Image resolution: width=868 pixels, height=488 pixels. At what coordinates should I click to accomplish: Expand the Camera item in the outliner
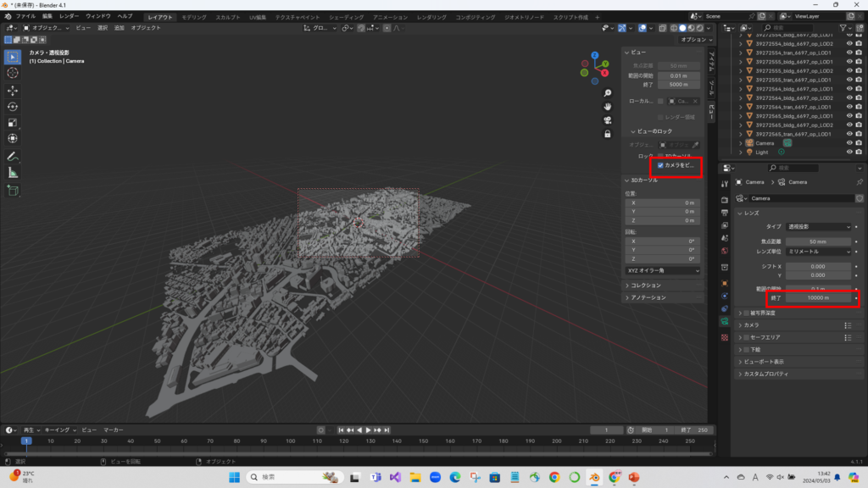[741, 143]
